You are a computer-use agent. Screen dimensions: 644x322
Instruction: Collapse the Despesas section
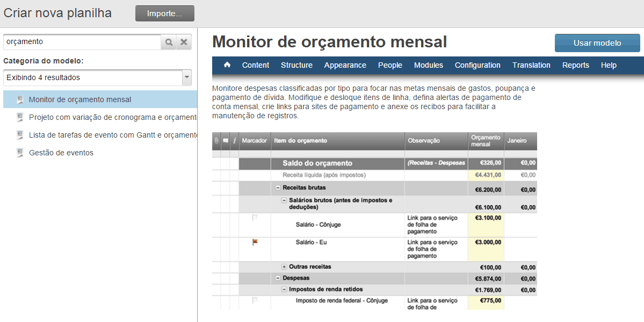(278, 278)
